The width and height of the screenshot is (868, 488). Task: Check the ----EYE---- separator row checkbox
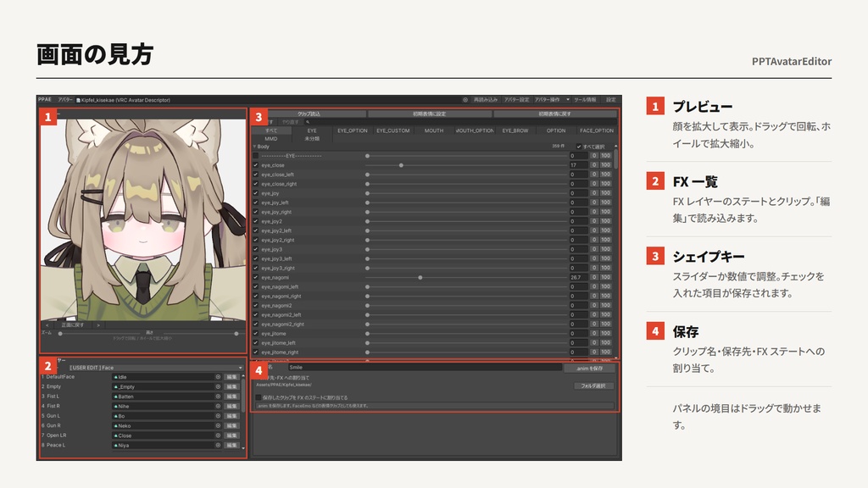coord(255,156)
